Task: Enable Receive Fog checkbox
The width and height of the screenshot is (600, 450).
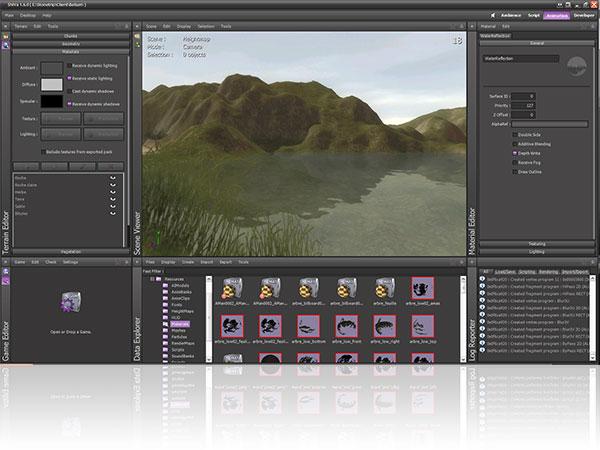Action: click(515, 163)
